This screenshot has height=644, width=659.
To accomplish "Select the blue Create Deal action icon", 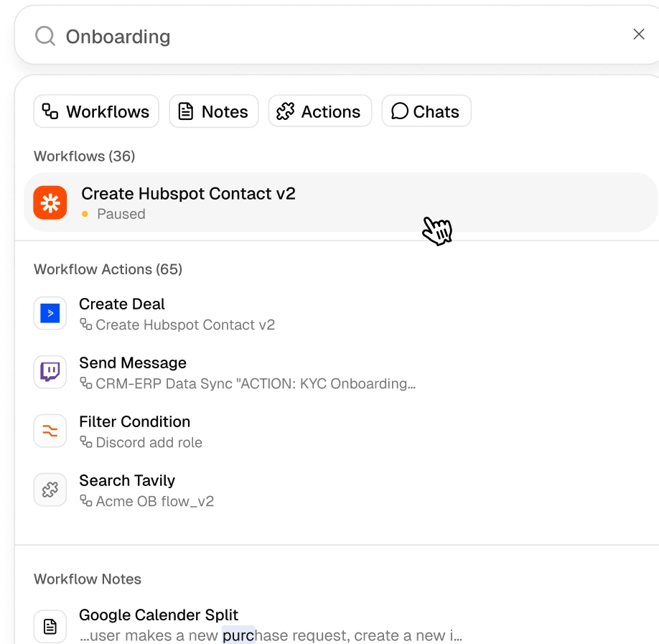I will (50, 313).
